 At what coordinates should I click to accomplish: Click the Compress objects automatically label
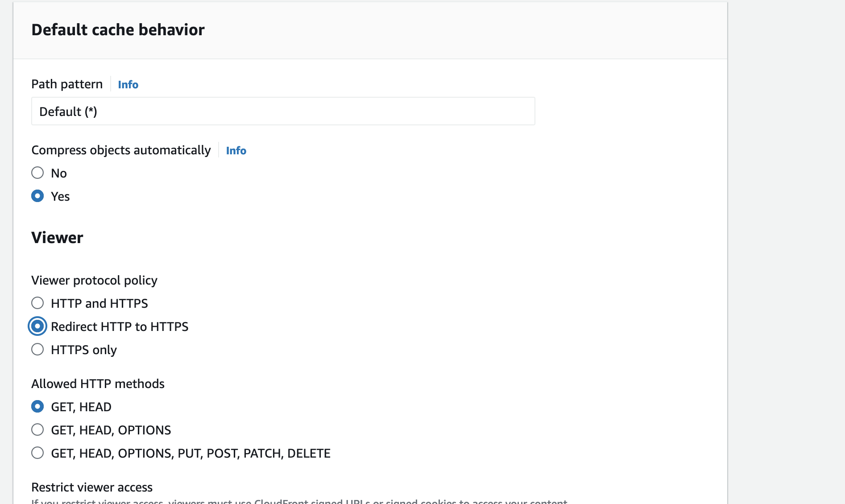tap(121, 150)
